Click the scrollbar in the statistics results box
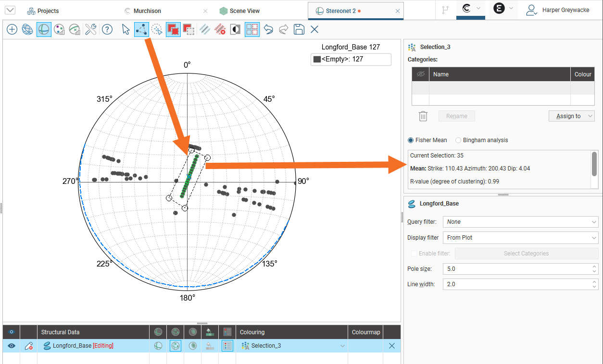Screen dimensions: 603x364 [x=594, y=164]
